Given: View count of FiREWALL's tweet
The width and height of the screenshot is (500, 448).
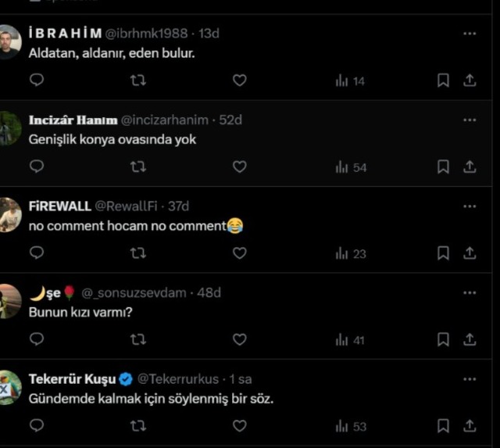Looking at the screenshot, I should (351, 253).
